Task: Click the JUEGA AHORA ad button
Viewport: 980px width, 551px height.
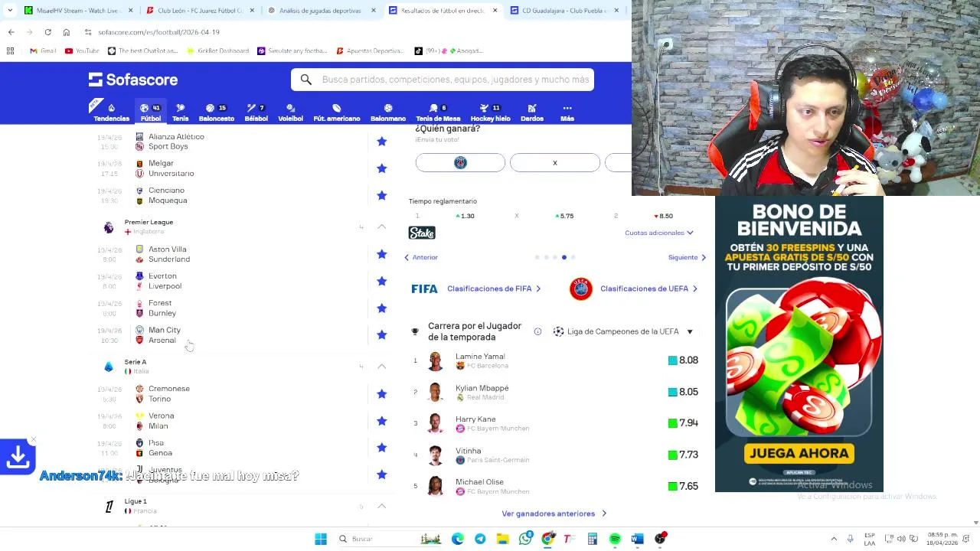Action: [x=799, y=453]
